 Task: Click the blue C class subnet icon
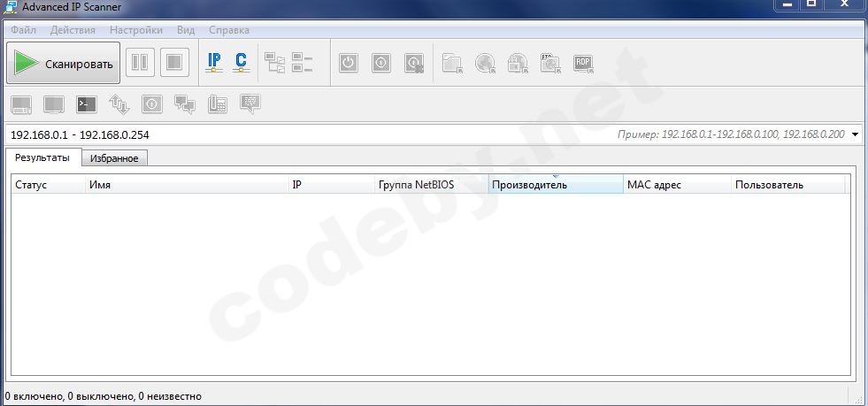241,62
